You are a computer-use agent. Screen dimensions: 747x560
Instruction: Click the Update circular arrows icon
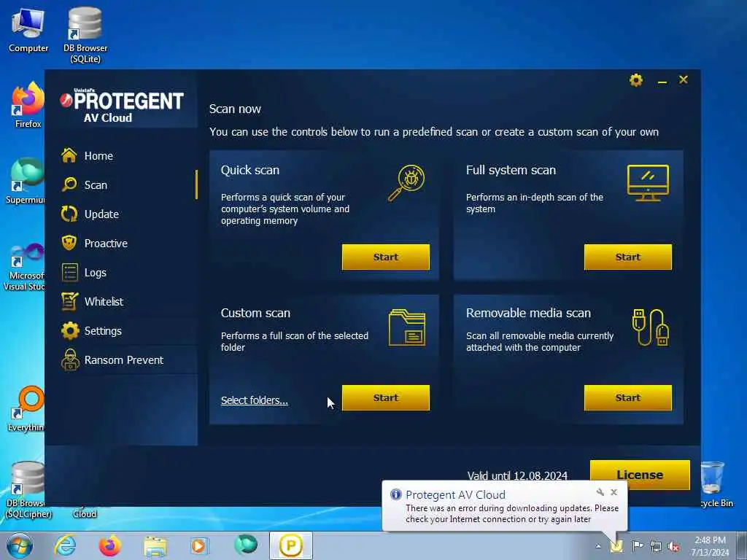[69, 214]
